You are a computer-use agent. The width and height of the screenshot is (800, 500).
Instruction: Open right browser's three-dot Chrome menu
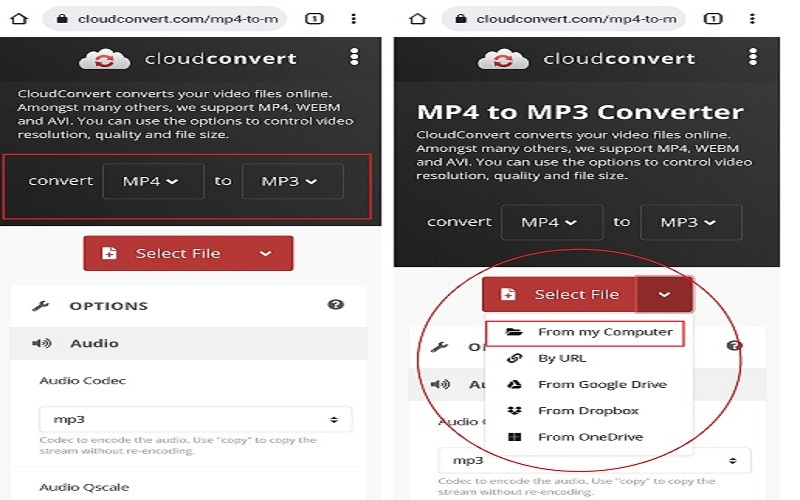(x=752, y=19)
